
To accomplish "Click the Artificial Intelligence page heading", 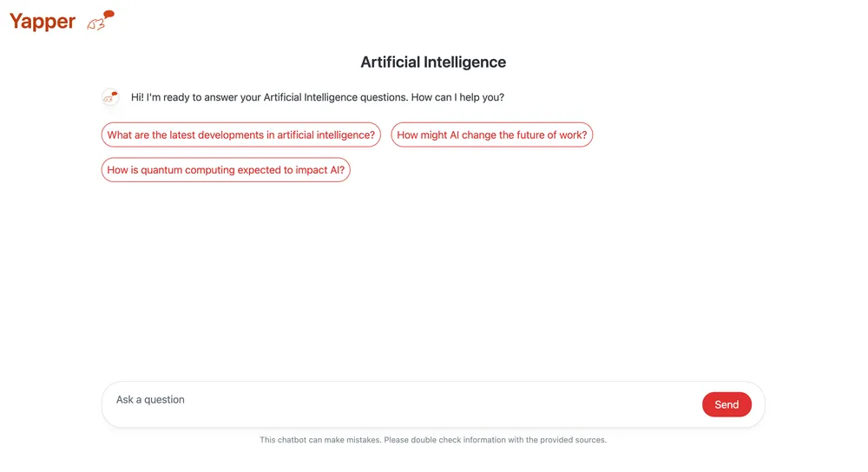I will point(433,62).
